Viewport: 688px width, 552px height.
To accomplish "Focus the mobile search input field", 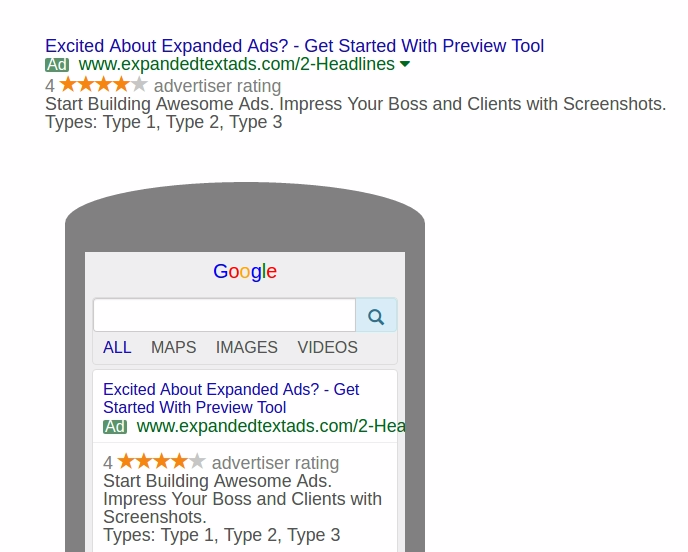I will pos(224,315).
